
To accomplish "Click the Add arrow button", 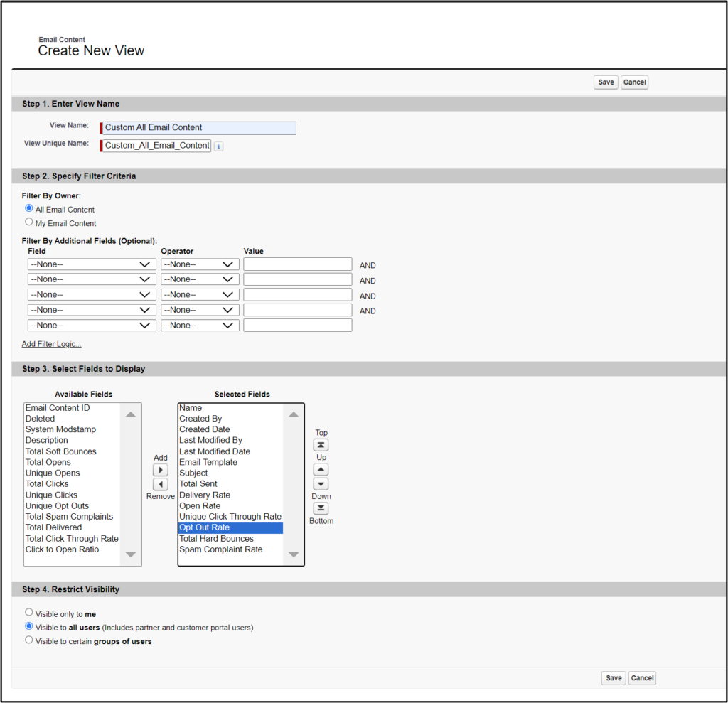I will point(160,470).
